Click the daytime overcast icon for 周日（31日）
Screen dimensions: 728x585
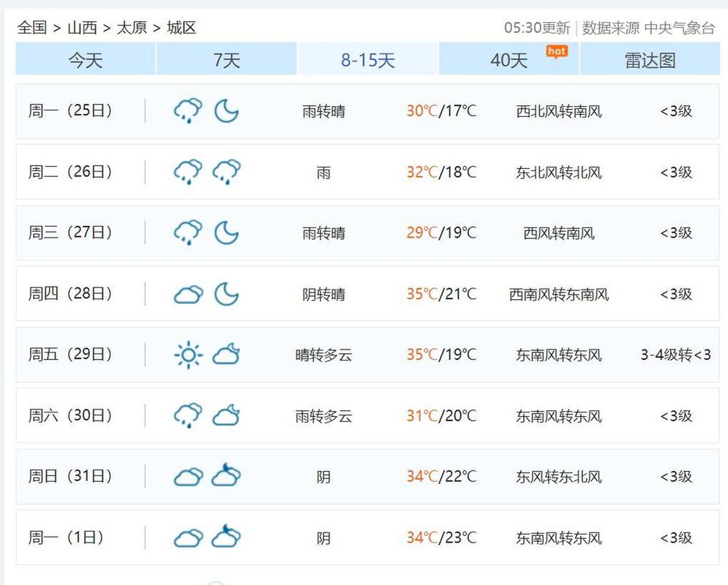pyautogui.click(x=189, y=477)
